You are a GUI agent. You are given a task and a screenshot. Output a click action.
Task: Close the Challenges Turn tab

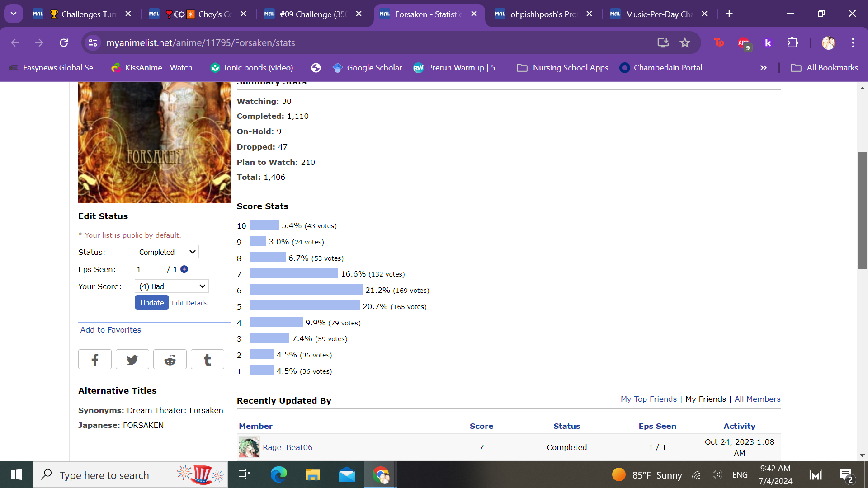pos(128,14)
